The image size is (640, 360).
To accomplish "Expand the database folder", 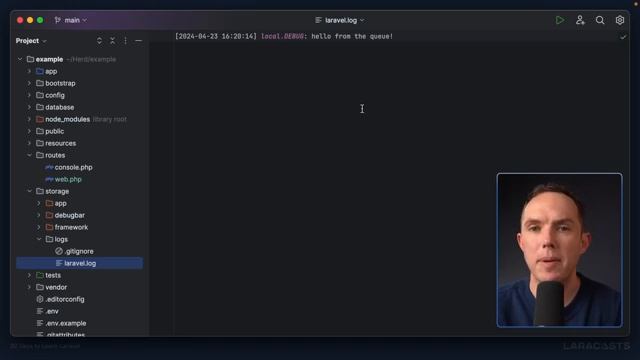I will [29, 107].
